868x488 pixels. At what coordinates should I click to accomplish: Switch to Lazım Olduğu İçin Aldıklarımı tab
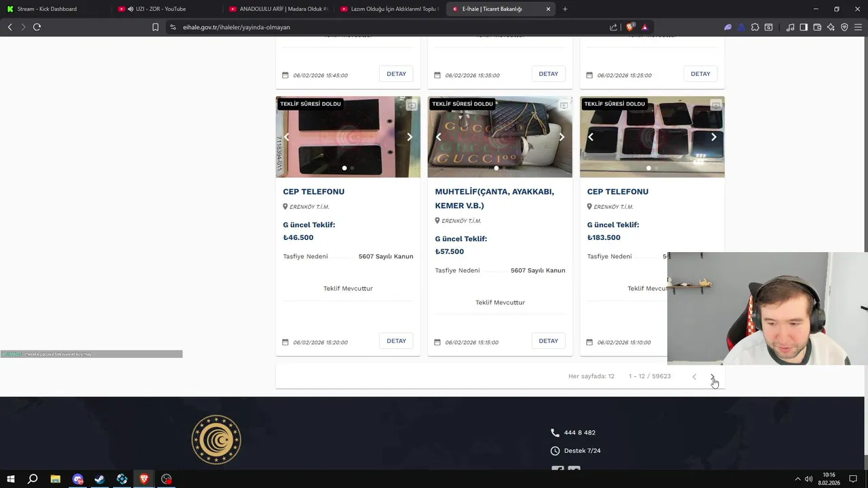pos(389,9)
